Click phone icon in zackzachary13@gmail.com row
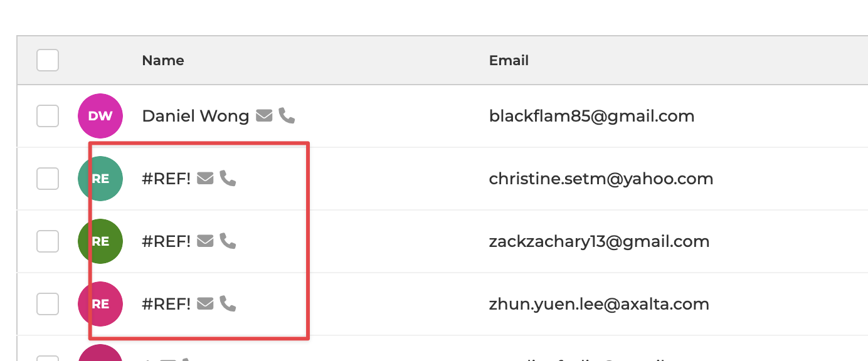 click(228, 241)
